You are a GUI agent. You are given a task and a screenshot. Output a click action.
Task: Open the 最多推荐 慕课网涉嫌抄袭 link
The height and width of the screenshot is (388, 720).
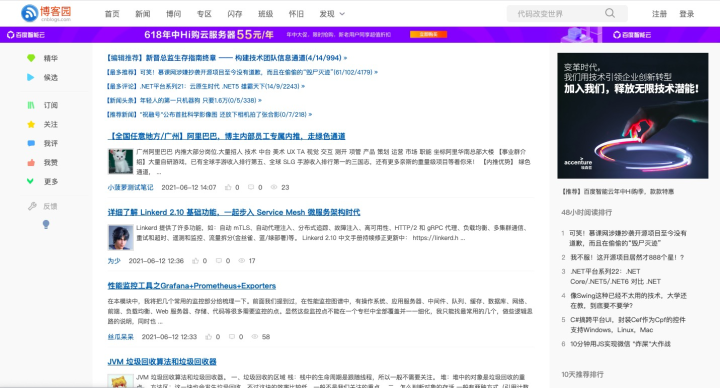(242, 72)
